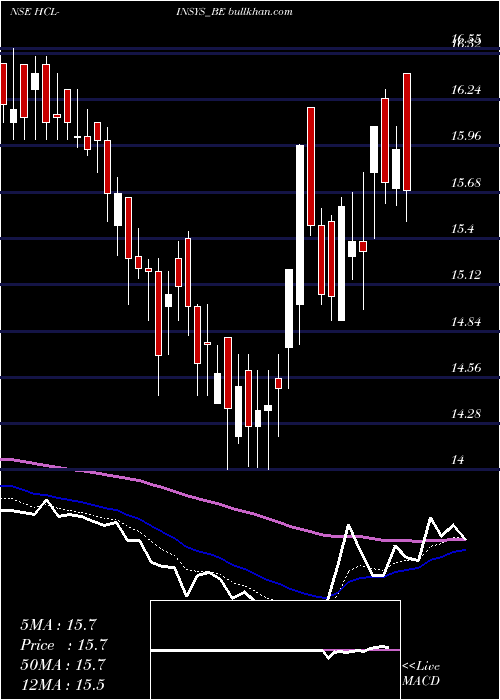
Task: Click the NSE HCL- ticker title
Action: point(35,11)
